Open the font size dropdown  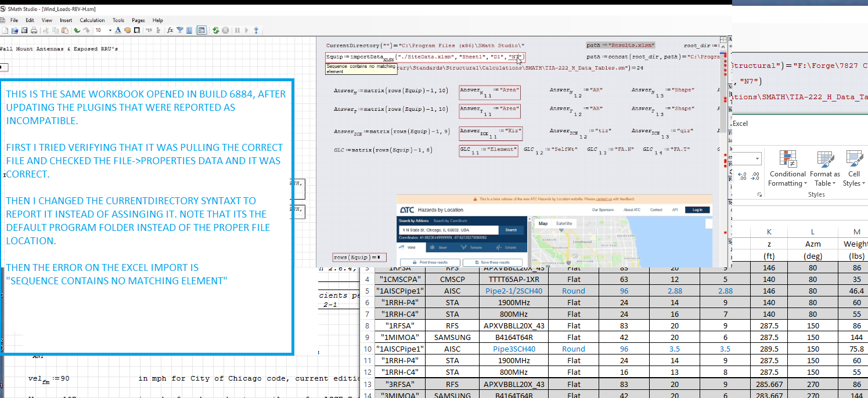click(x=110, y=30)
